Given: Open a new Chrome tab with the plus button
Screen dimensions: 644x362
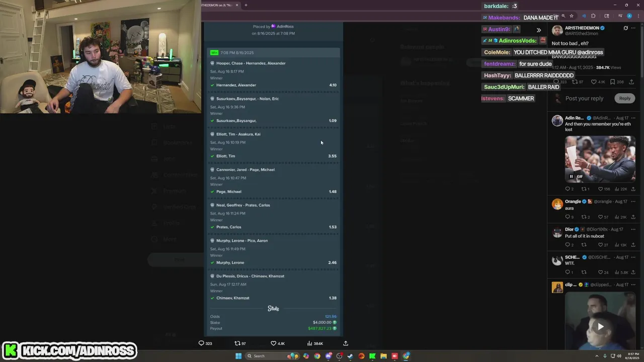Looking at the screenshot, I should point(246,5).
